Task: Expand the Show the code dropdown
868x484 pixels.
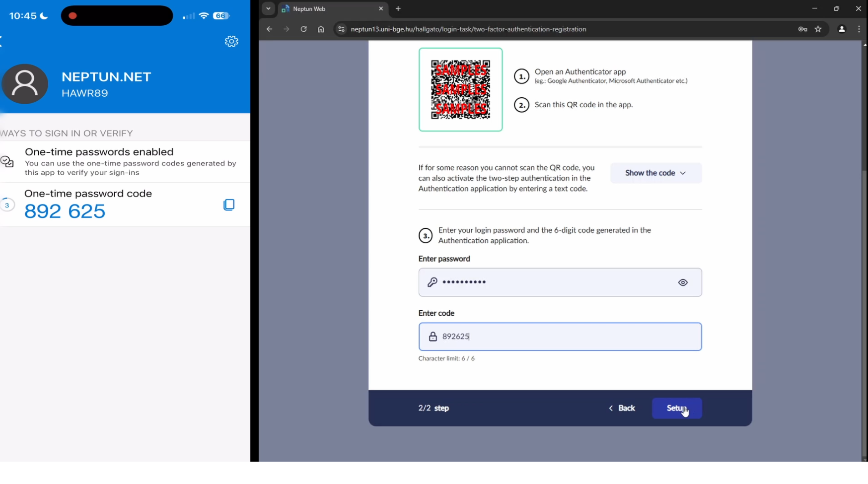Action: 656,173
